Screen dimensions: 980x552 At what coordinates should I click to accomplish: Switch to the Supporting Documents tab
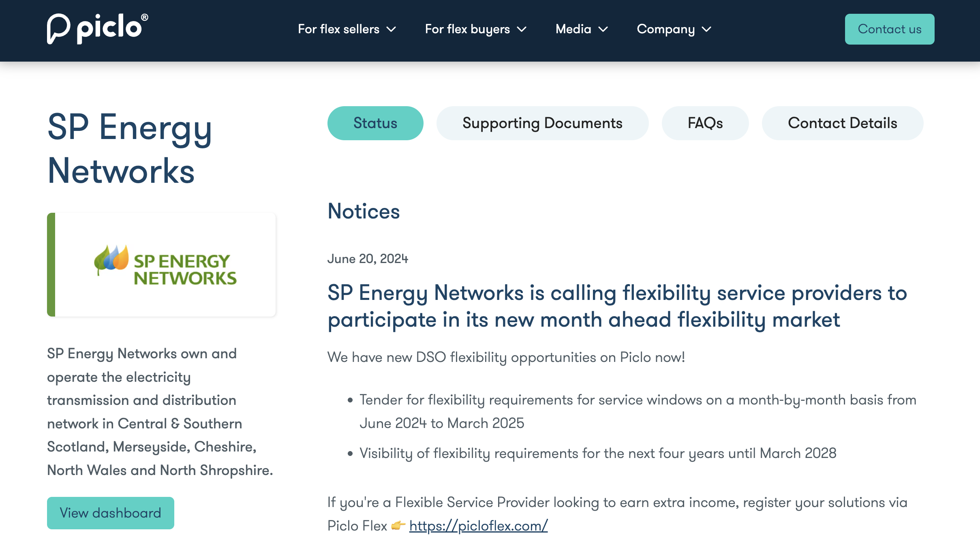click(542, 123)
